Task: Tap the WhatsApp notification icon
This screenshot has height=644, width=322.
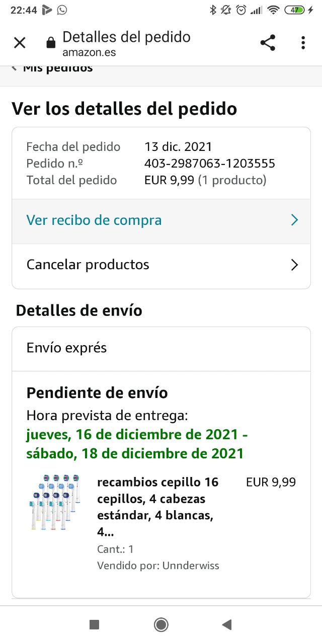Action: tap(62, 10)
